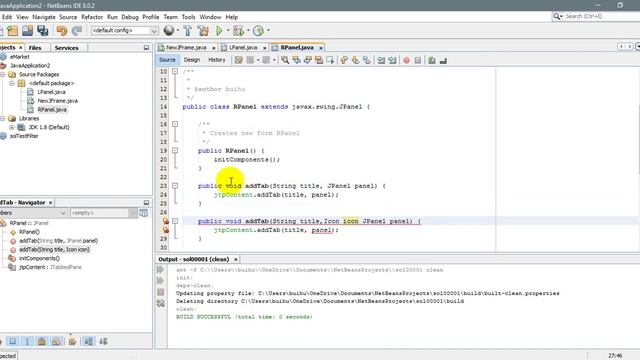Viewport: 640px width, 360px height.
Task: Toggle Highlight Search in the editor toolbar
Action: point(319,60)
